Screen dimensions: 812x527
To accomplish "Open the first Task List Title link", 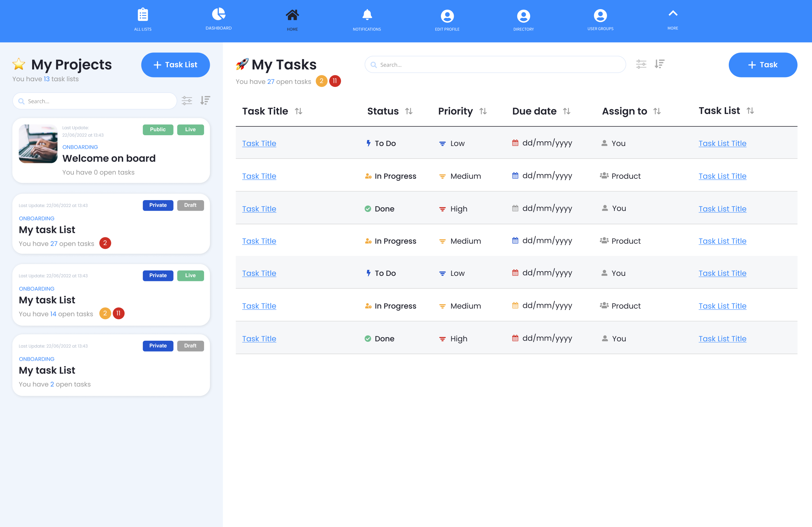I will (722, 143).
